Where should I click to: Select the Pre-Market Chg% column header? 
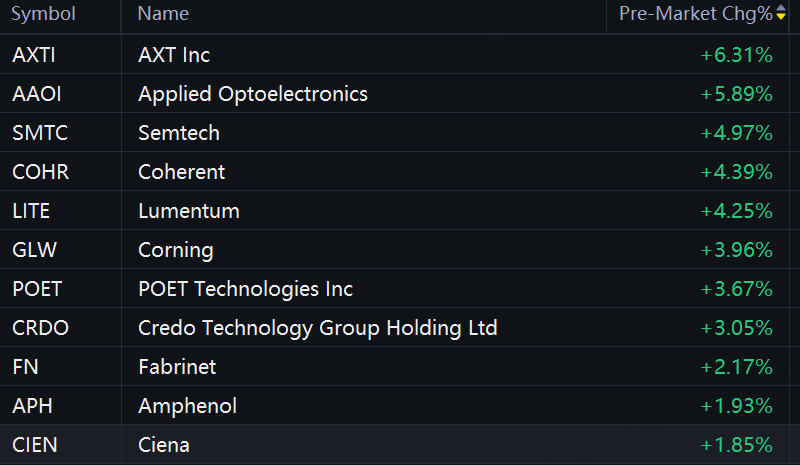click(696, 14)
